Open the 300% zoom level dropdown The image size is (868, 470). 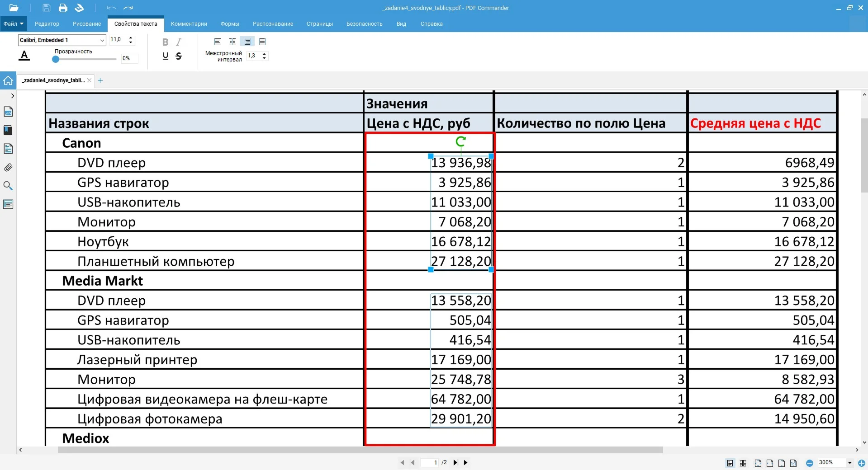[849, 463]
